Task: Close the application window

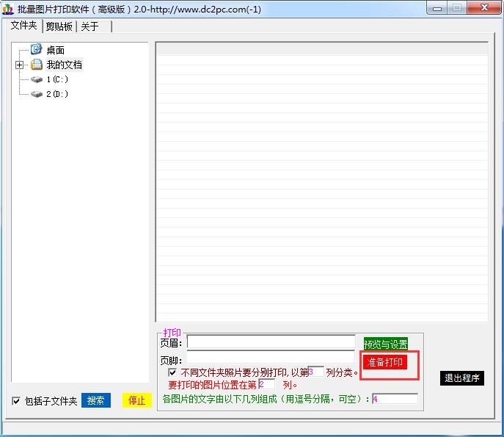Action: pyautogui.click(x=484, y=8)
